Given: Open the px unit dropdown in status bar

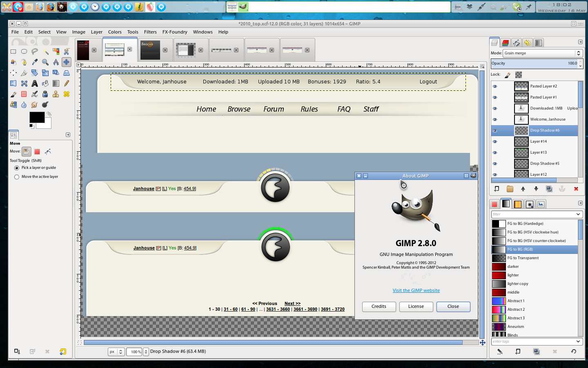Looking at the screenshot, I should coord(116,352).
